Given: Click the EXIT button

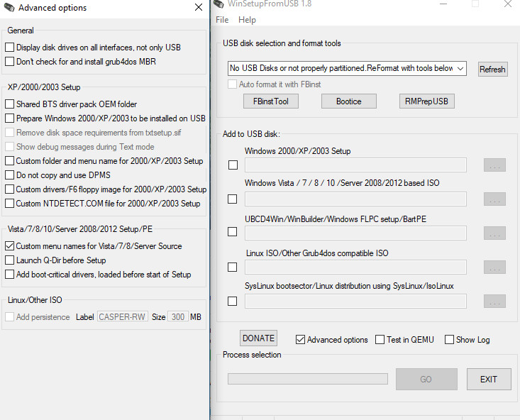Looking at the screenshot, I should pos(489,379).
